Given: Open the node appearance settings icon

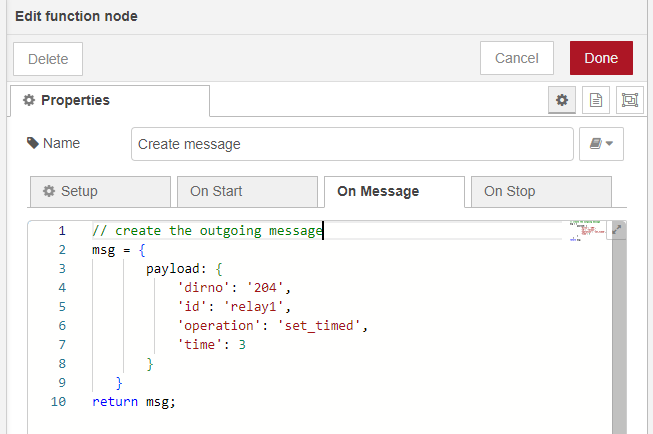Looking at the screenshot, I should pos(629,100).
